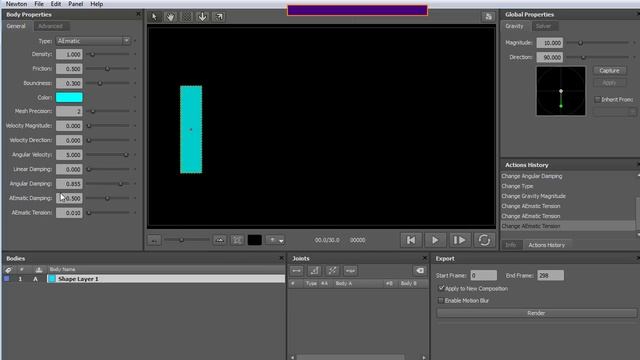Click the Gravity Magnitude value field
This screenshot has width=640, height=360.
point(549,43)
